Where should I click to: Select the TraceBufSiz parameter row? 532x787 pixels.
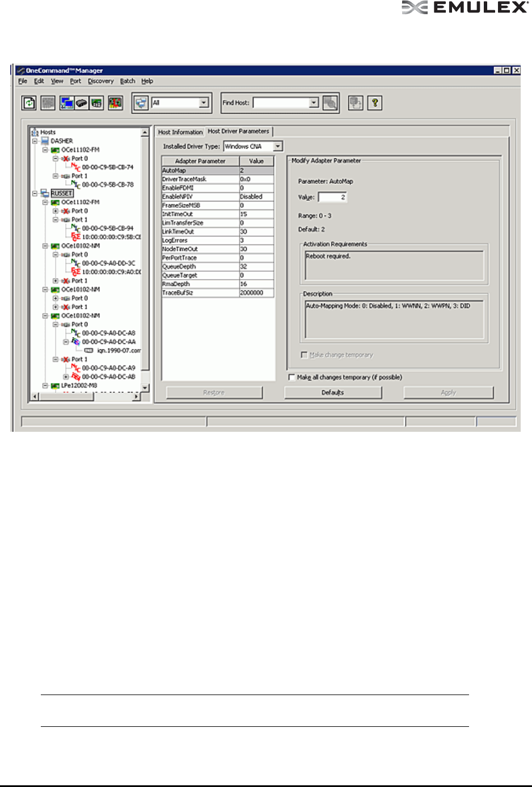tap(218, 293)
